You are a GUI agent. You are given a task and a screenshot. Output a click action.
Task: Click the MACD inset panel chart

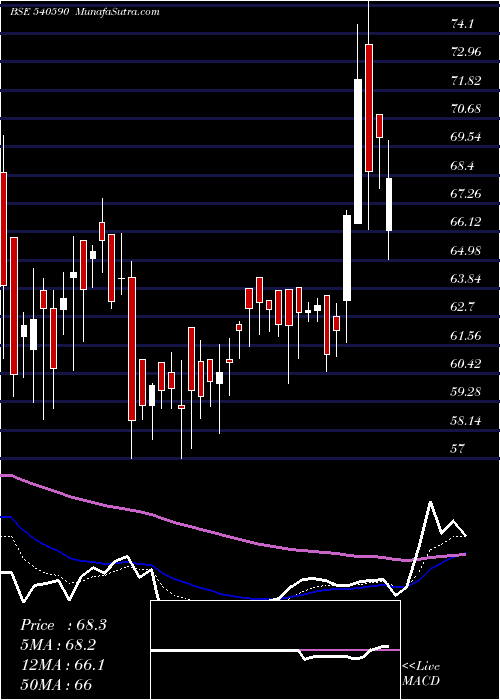coord(275,650)
